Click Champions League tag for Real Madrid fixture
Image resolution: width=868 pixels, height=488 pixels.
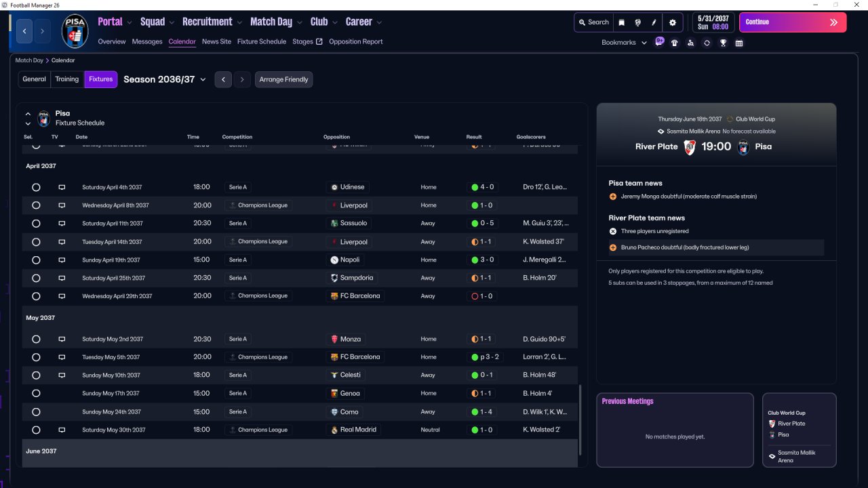pyautogui.click(x=258, y=430)
